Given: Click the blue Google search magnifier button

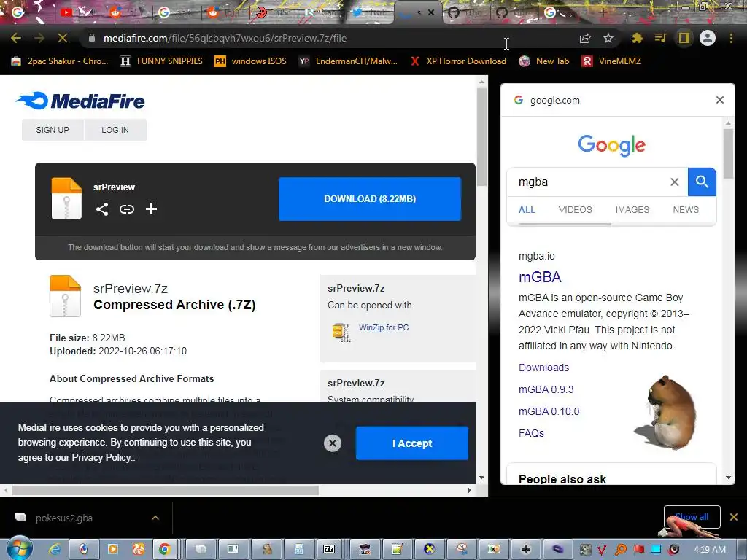Looking at the screenshot, I should pyautogui.click(x=702, y=182).
